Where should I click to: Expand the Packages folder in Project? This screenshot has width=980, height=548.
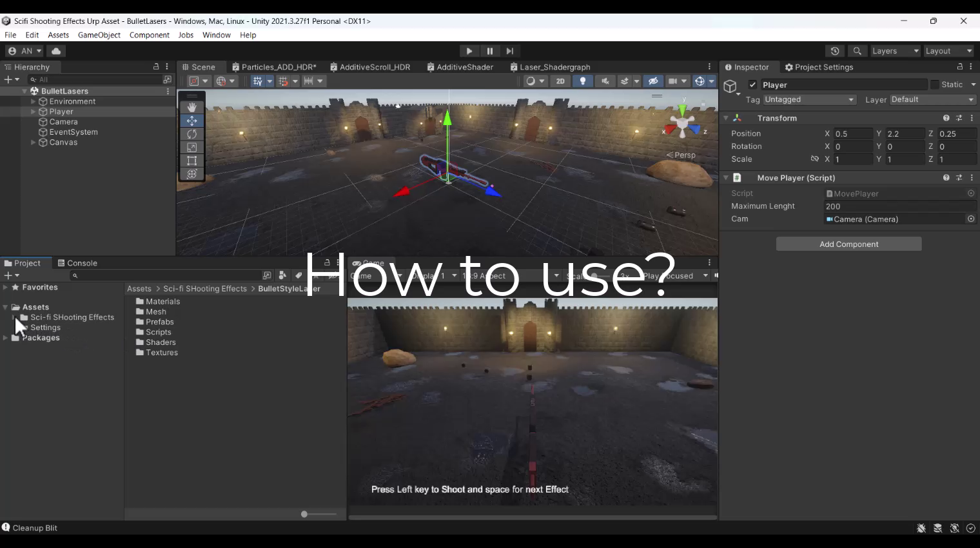point(6,338)
